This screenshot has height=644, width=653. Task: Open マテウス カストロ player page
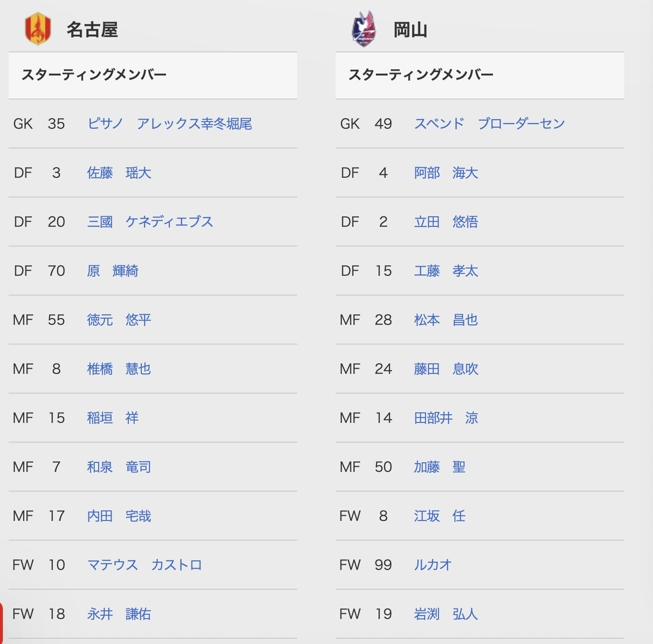click(145, 565)
